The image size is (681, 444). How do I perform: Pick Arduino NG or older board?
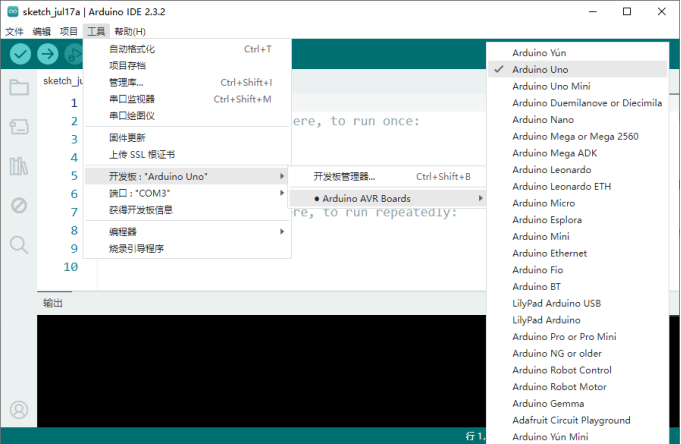(578, 353)
